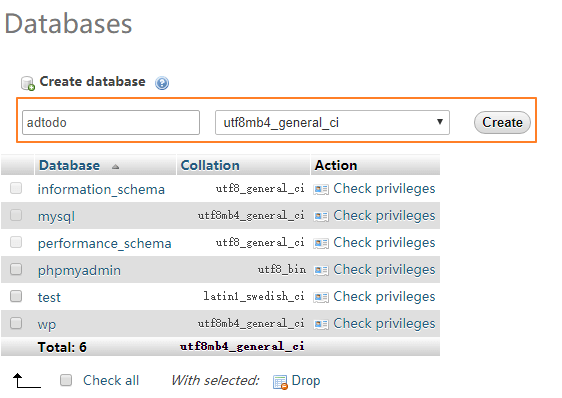Viewport: 562px width, 398px height.
Task: Click privileges icon in phpmyadmin row
Action: click(x=321, y=270)
